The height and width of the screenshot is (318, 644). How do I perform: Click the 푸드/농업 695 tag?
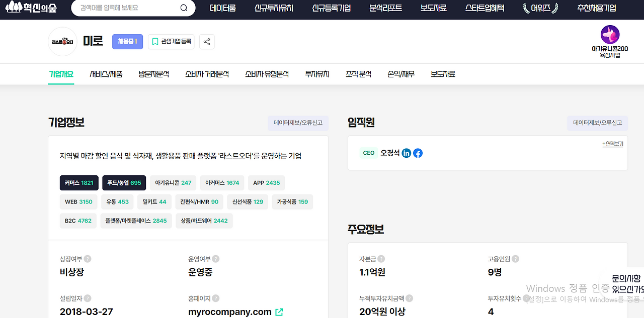pyautogui.click(x=124, y=183)
